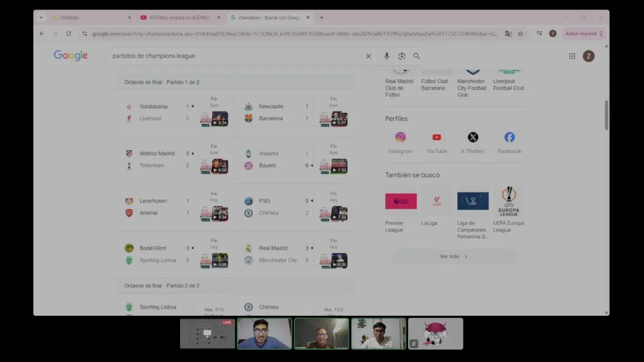Close the ARSENAL empata tab
This screenshot has width=644, height=362.
tap(218, 18)
